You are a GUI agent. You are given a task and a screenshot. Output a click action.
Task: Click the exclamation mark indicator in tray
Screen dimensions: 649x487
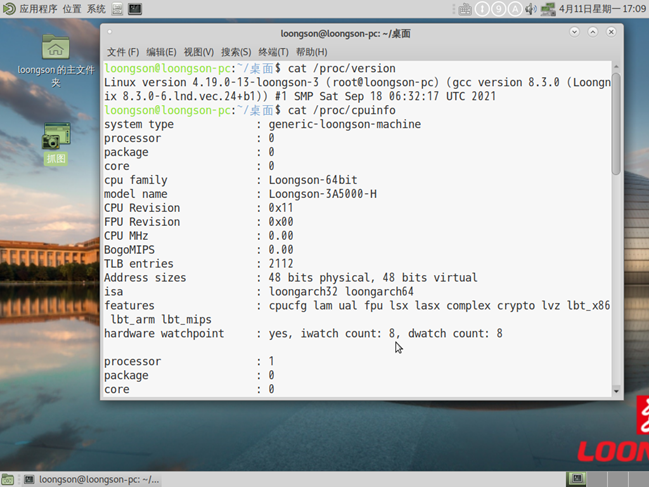click(x=481, y=9)
